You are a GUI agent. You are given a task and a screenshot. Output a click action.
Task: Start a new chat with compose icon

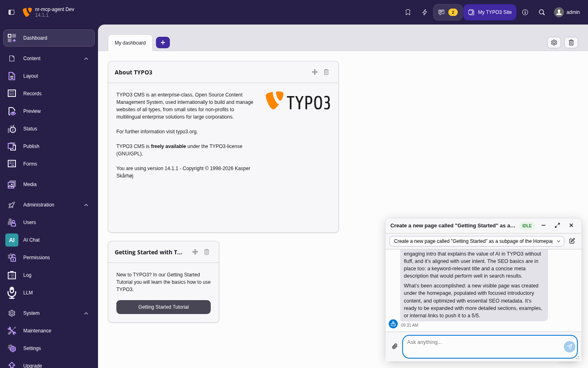(x=572, y=241)
